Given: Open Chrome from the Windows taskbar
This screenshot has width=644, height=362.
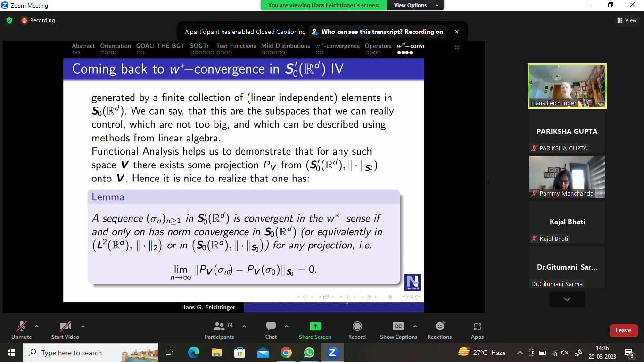Looking at the screenshot, I should [286, 353].
